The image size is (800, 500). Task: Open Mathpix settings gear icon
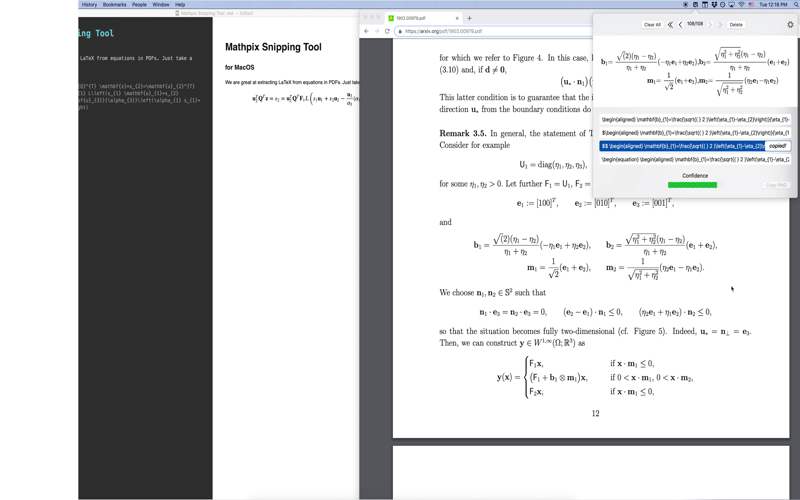pyautogui.click(x=790, y=24)
